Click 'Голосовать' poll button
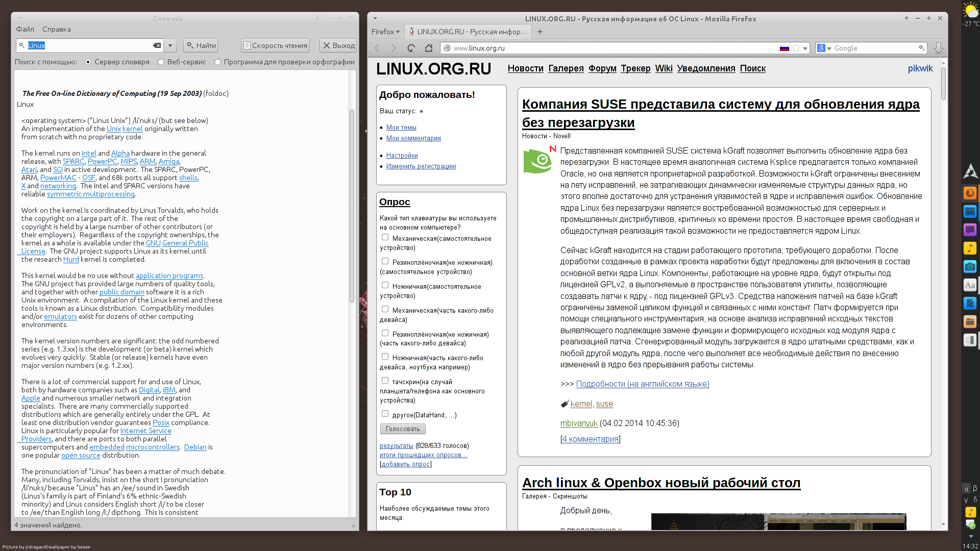Image resolution: width=980 pixels, height=551 pixels. [x=403, y=429]
